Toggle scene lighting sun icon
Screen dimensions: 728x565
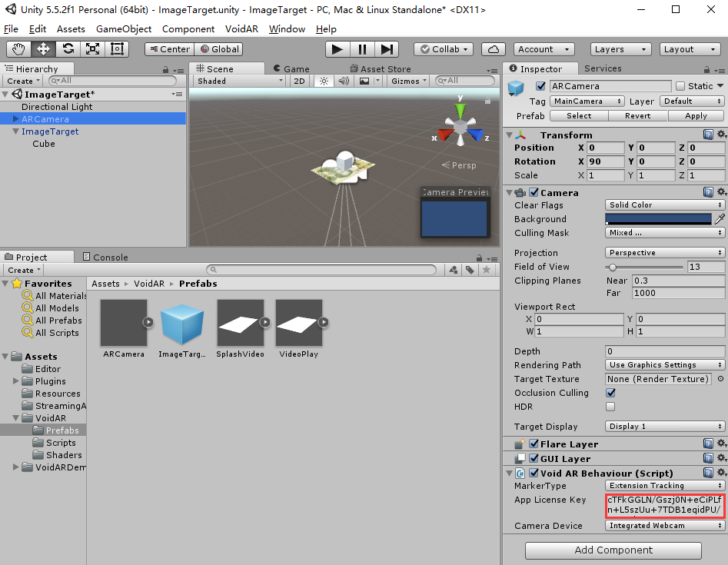click(324, 81)
